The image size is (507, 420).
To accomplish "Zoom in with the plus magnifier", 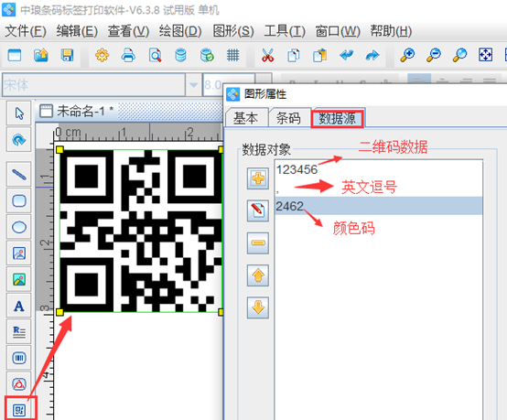I will 407,55.
